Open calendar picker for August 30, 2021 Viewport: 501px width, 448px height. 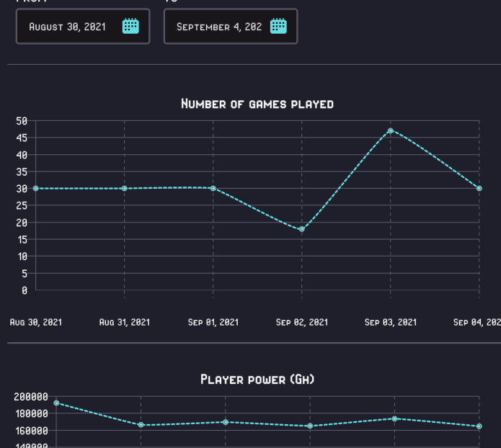[x=130, y=26]
